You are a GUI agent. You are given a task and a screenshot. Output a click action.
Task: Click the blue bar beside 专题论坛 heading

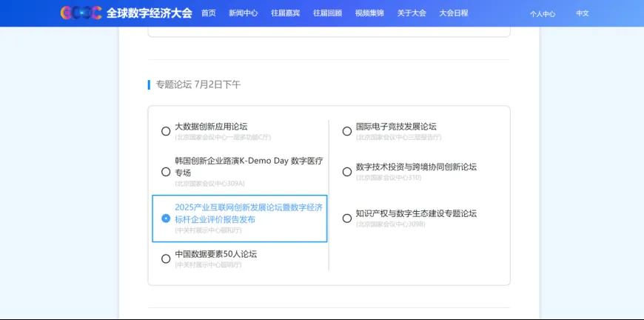click(149, 84)
